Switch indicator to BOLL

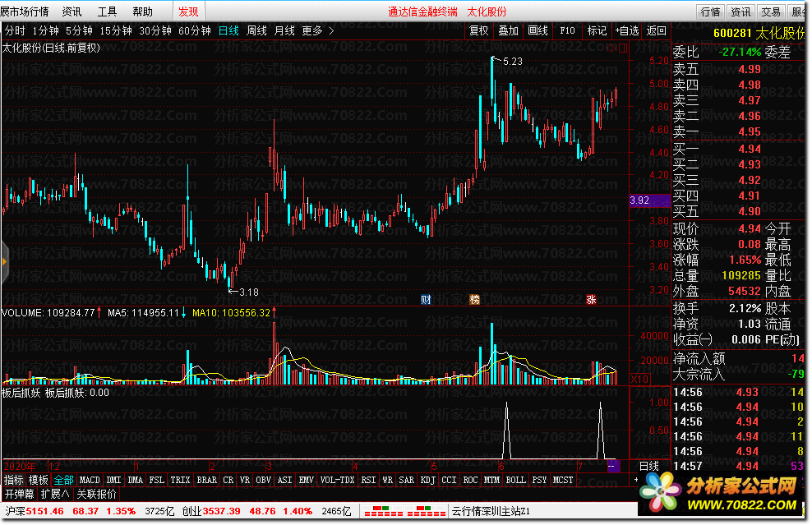(516, 480)
